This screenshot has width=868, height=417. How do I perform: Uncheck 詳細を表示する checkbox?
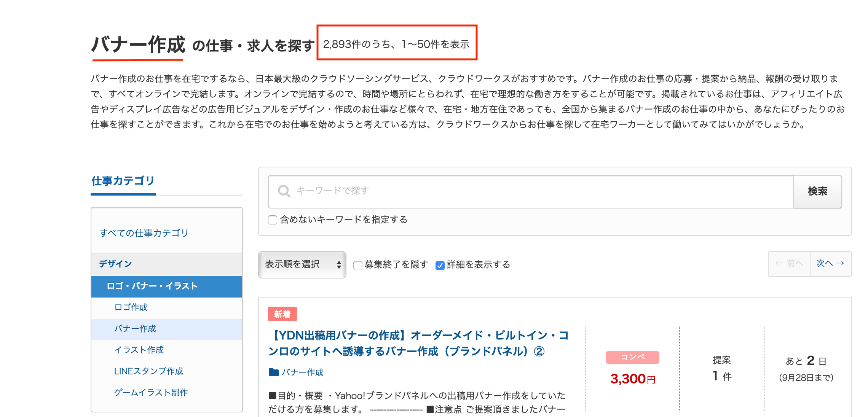tap(440, 265)
